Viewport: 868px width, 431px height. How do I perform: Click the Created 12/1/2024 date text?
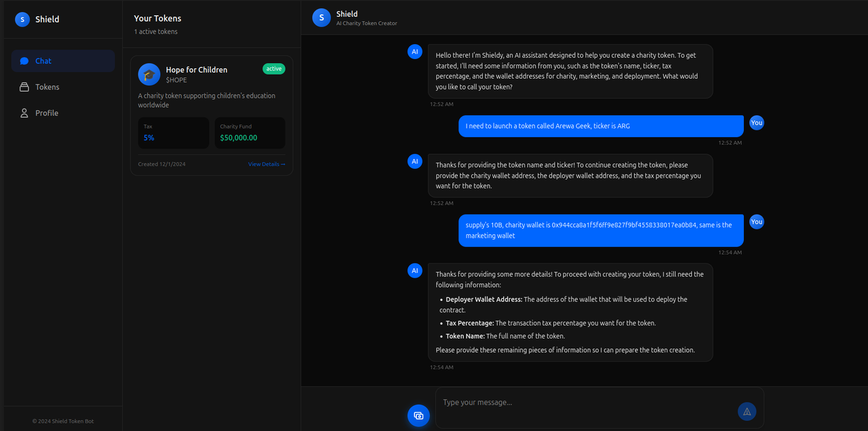coord(161,164)
